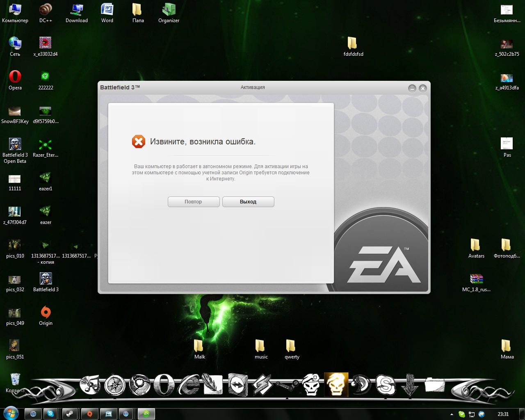The width and height of the screenshot is (525, 420).
Task: Open the Мама folder on the desktop
Action: [x=507, y=349]
